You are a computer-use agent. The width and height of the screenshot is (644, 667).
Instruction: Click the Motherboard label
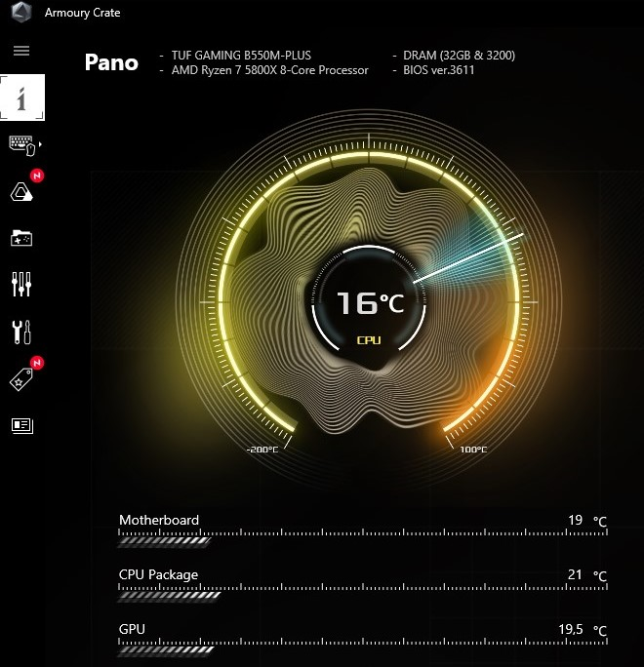coord(159,520)
